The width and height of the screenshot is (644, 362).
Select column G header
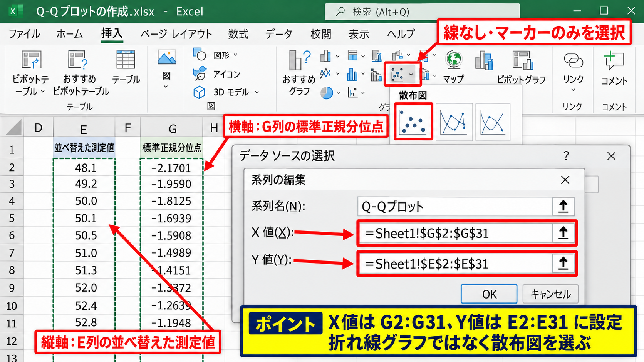172,128
